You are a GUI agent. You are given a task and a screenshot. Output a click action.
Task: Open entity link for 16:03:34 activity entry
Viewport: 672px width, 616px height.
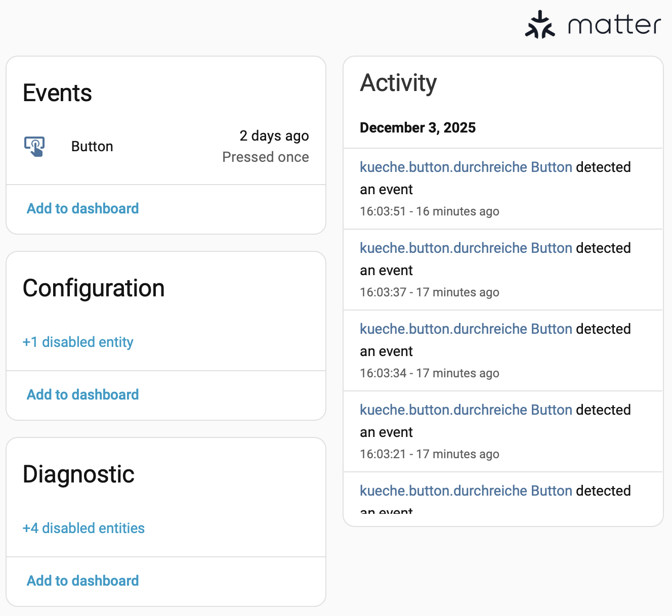pyautogui.click(x=466, y=329)
